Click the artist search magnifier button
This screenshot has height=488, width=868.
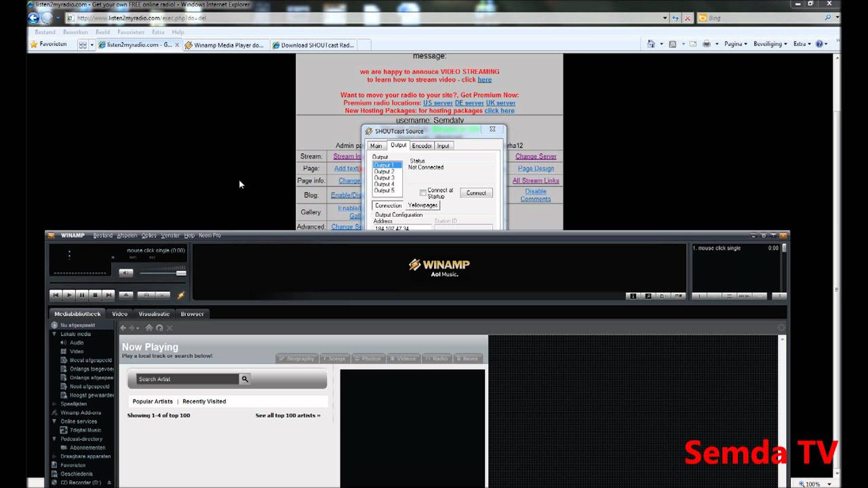click(245, 380)
